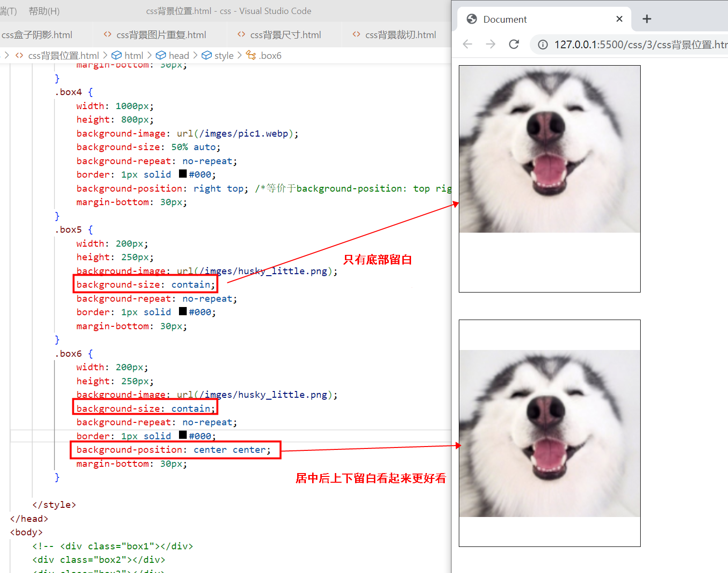Click the centered husky image box in browser
The image size is (728, 573).
coord(549,433)
